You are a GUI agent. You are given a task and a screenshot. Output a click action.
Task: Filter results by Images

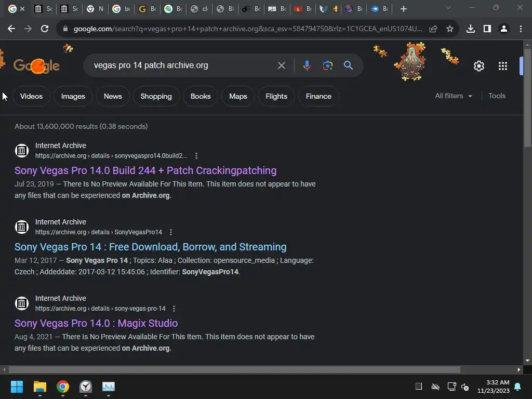(x=73, y=96)
